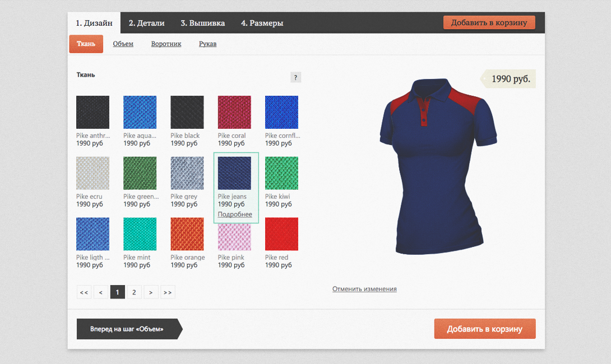Choose the Pike mint fabric swatch

140,234
